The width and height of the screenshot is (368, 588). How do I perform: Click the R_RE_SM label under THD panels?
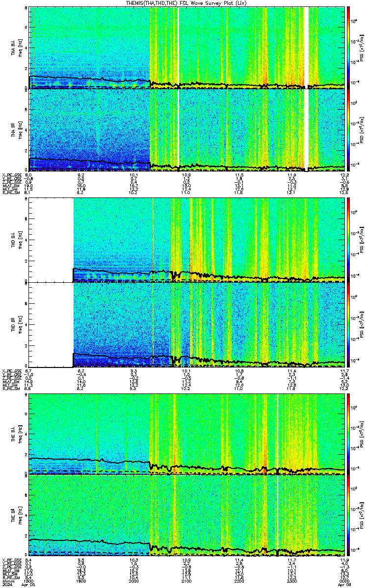(x=10, y=389)
